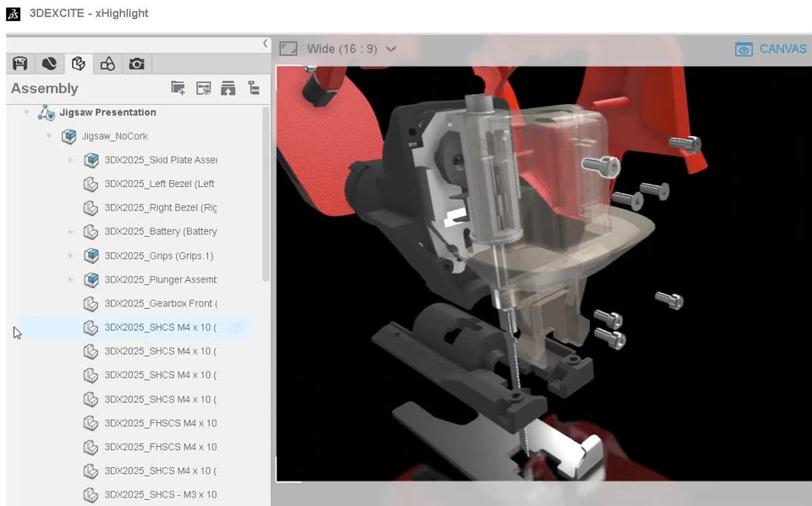This screenshot has height=506, width=812.
Task: Click the Gearbox Front part icon
Action: [91, 304]
